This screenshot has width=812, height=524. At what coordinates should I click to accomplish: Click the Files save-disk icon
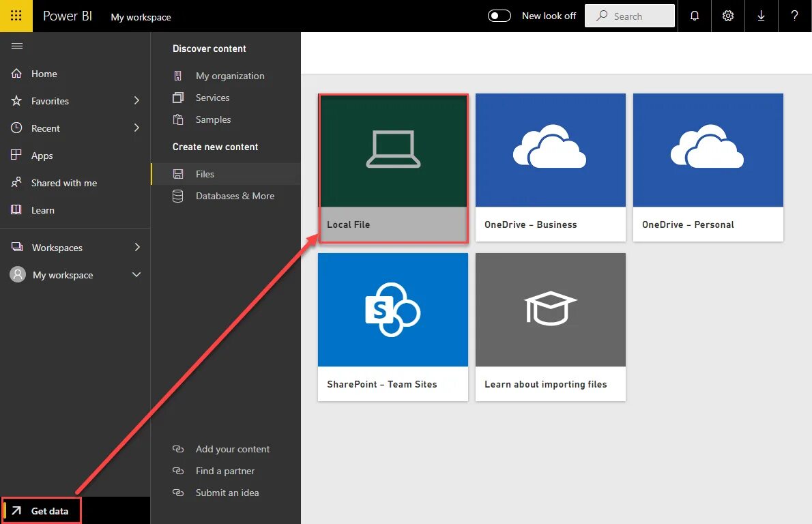178,174
